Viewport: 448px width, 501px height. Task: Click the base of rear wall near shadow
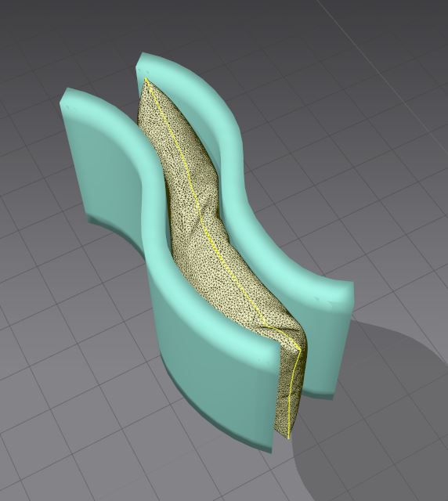tap(318, 393)
